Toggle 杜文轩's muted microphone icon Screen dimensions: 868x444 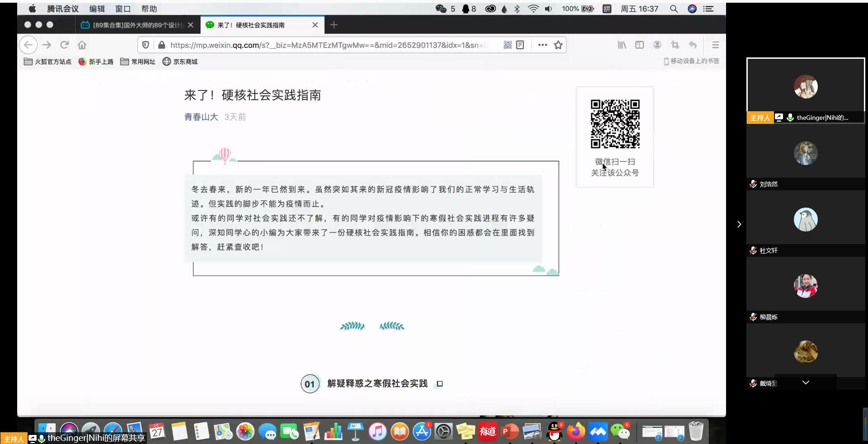(753, 250)
